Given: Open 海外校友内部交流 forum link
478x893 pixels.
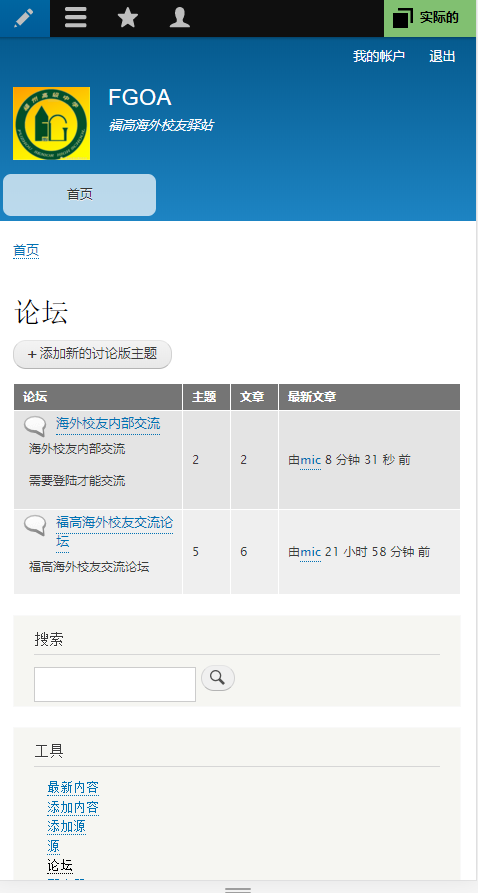Looking at the screenshot, I should click(x=108, y=424).
